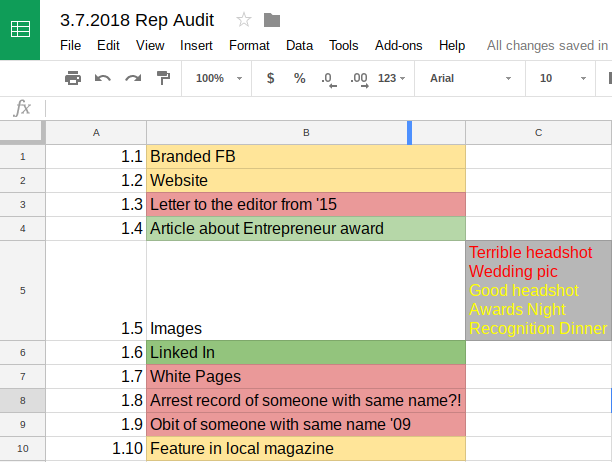Open the Arial font dropdown

coord(470,78)
